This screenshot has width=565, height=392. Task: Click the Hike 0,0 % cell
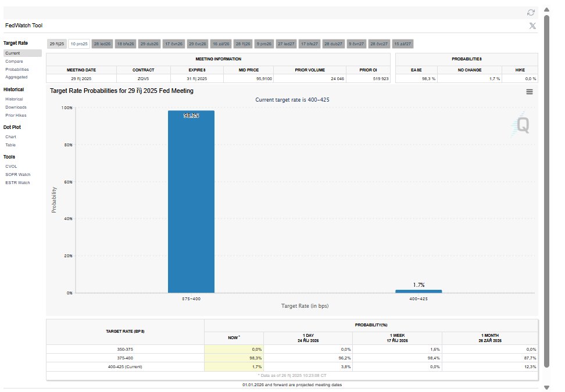(520, 78)
